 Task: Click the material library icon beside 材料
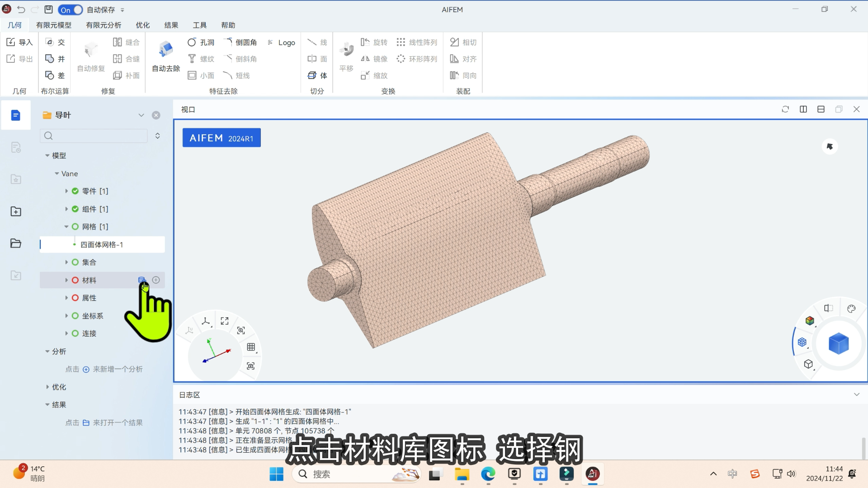click(x=142, y=280)
